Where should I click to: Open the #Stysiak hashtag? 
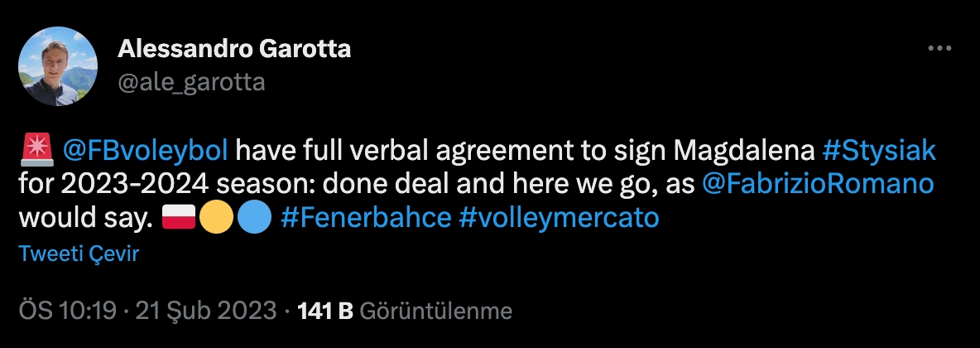879,151
